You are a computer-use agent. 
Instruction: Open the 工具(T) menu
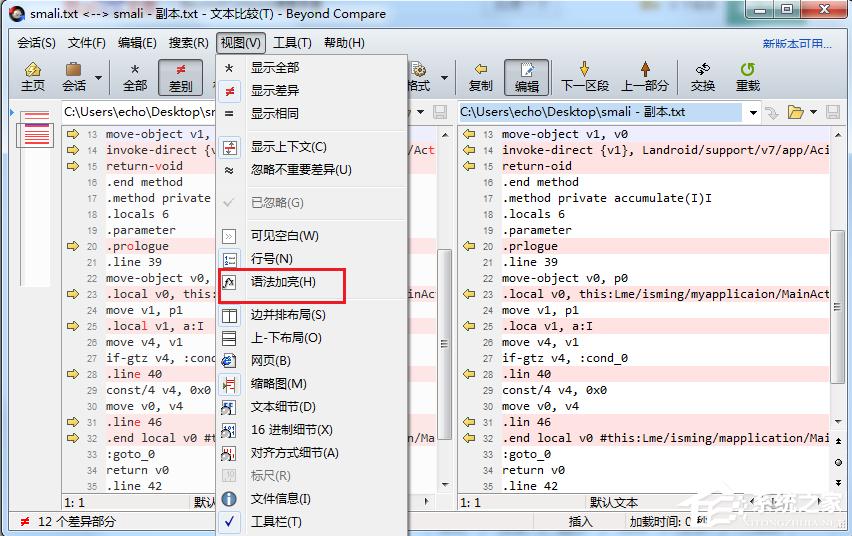(292, 43)
